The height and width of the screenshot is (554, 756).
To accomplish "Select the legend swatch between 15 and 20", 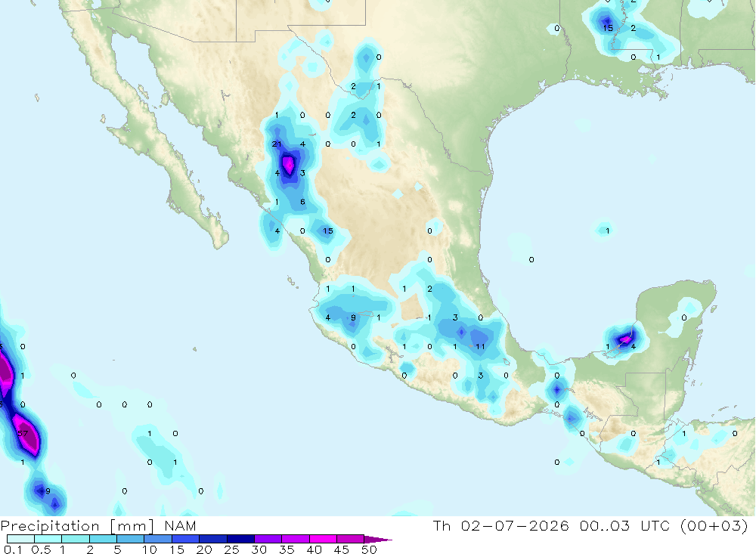I will pyautogui.click(x=186, y=539).
